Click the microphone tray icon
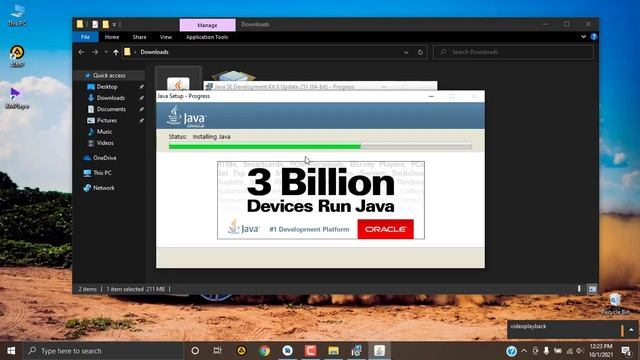The width and height of the screenshot is (640, 360). coord(546,351)
